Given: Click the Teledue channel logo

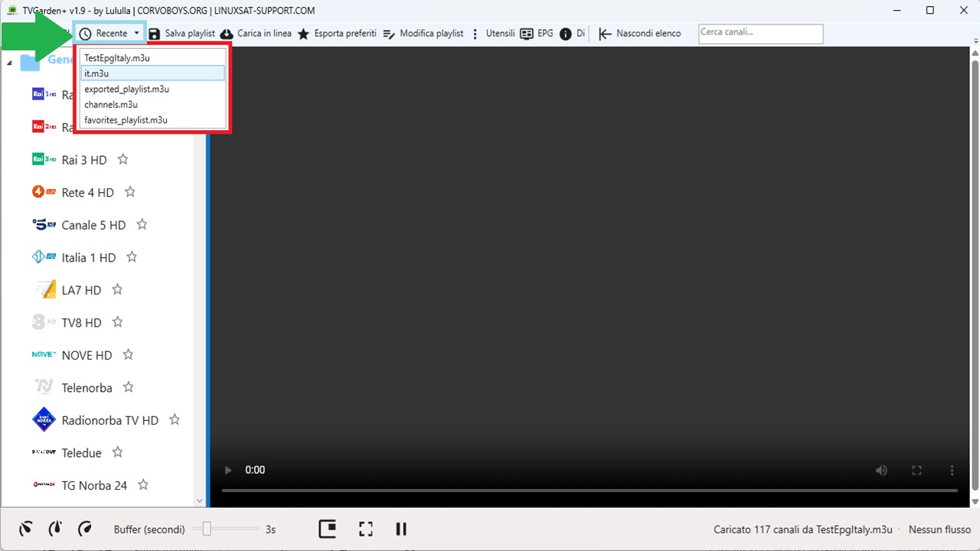Looking at the screenshot, I should (44, 452).
